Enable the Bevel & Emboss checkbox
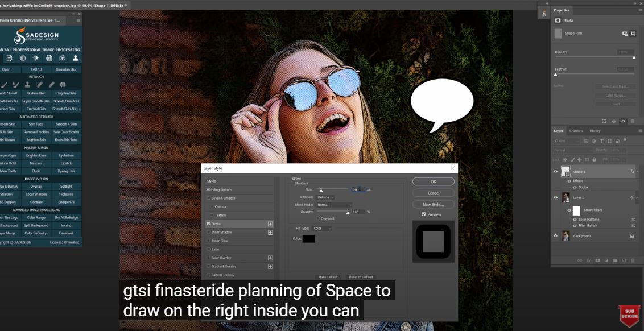 tap(209, 198)
